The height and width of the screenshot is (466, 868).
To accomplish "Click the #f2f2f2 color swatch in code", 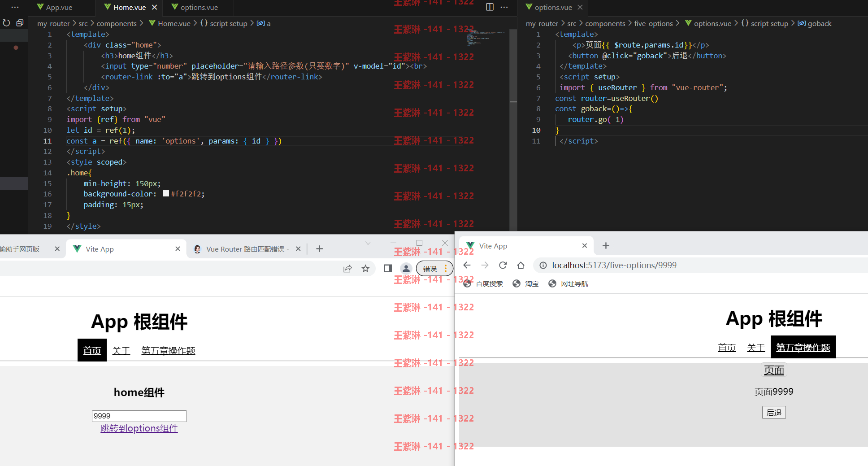I will coord(166,194).
